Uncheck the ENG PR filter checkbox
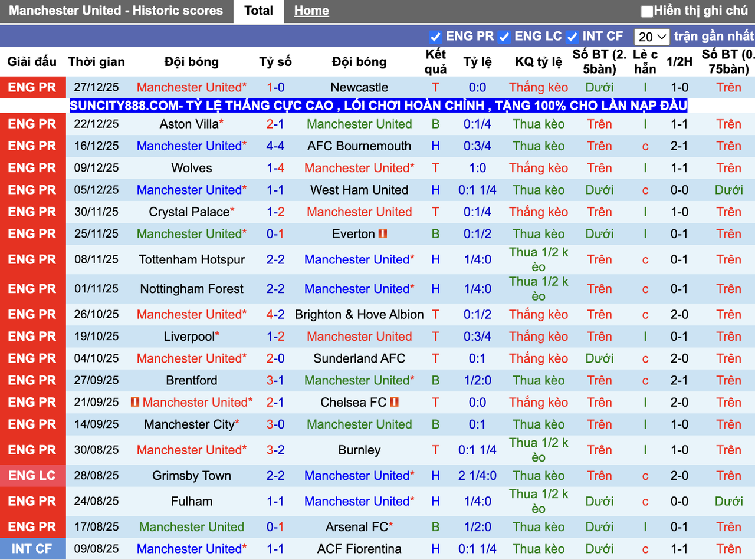This screenshot has width=755, height=560. pos(435,36)
